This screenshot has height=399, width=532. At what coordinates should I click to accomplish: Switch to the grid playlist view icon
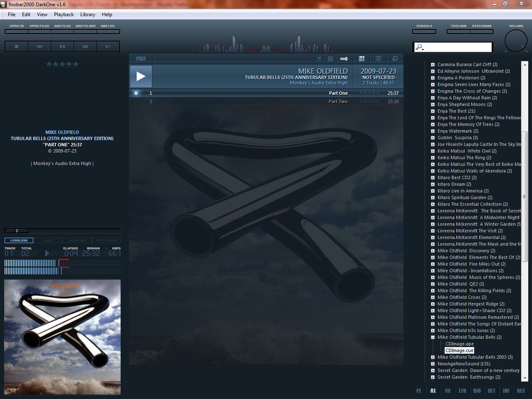[361, 59]
